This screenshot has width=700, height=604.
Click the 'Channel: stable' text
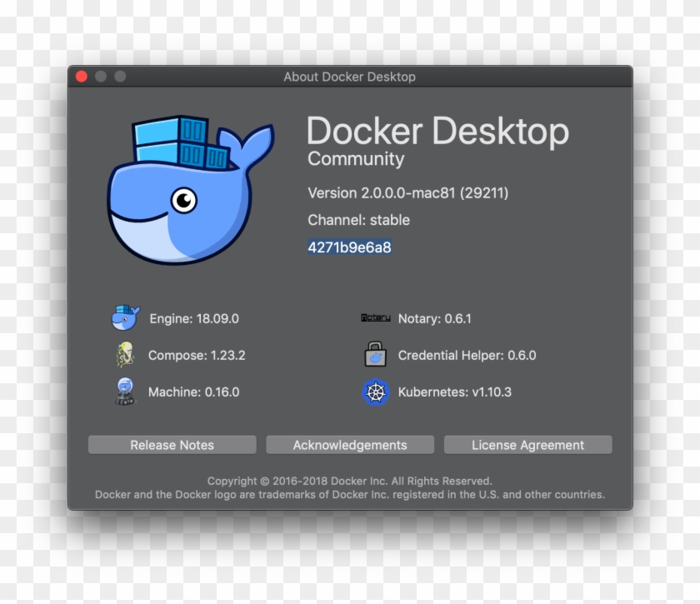[358, 220]
